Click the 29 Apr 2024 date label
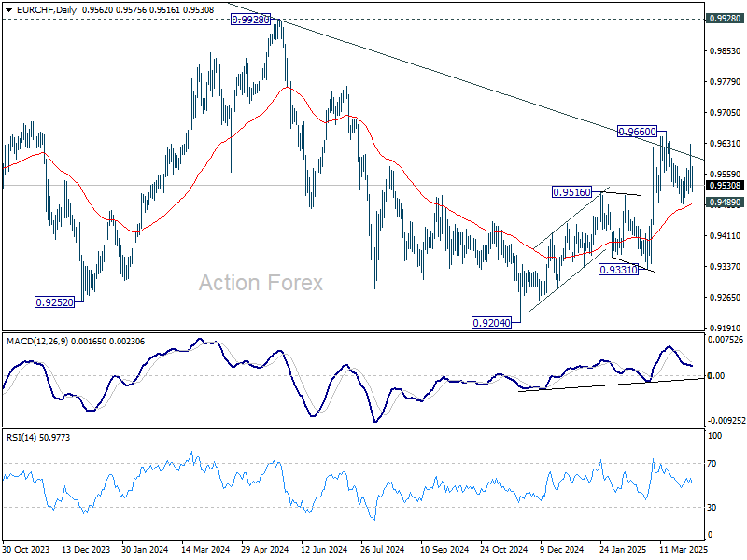Screen dimensions: 747x560 coord(265,549)
